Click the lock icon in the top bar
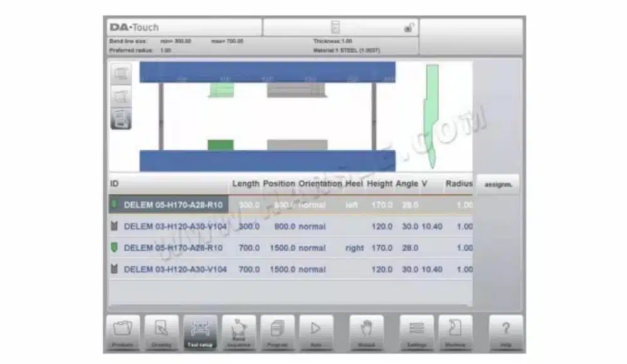627x364 pixels. click(x=408, y=28)
